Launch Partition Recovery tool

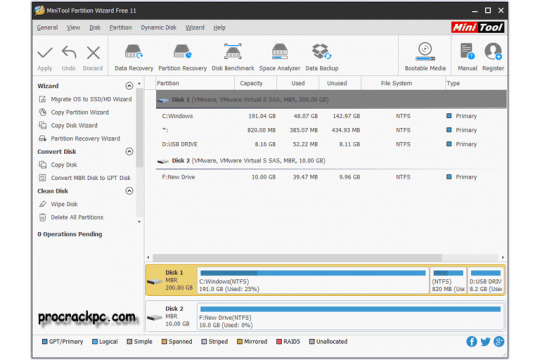(183, 58)
